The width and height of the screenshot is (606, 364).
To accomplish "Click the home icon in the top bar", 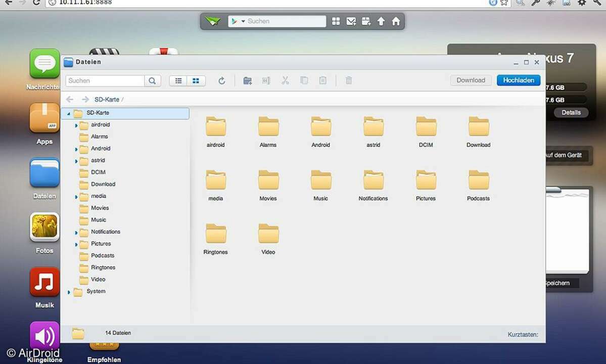I will (396, 21).
